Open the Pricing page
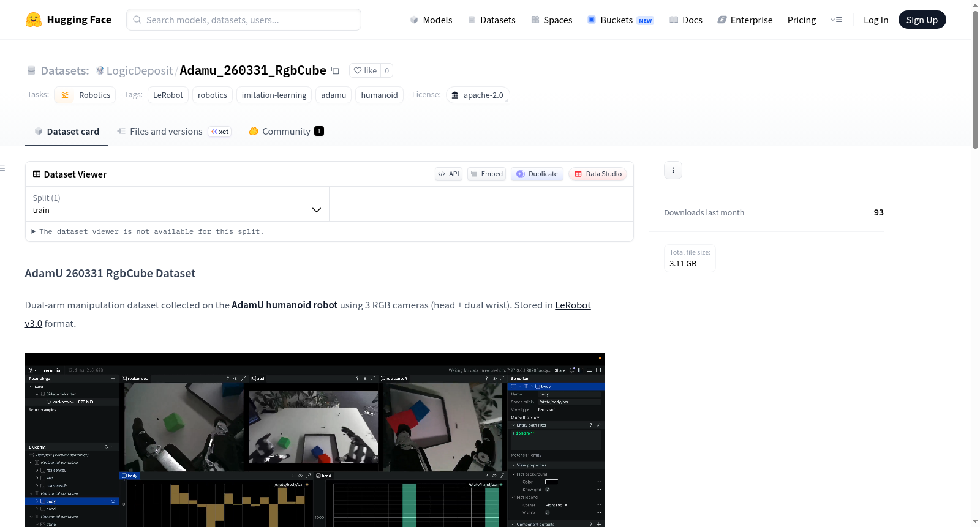The image size is (980, 527). click(x=802, y=20)
